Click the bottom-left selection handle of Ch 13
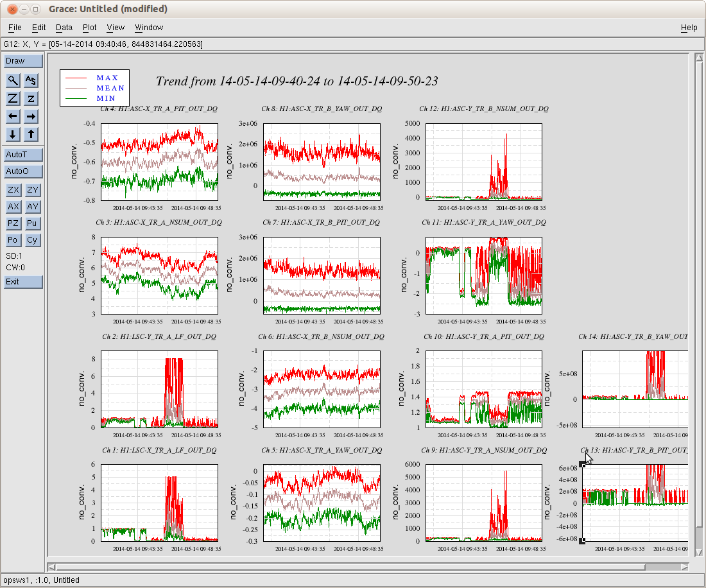 pos(582,540)
